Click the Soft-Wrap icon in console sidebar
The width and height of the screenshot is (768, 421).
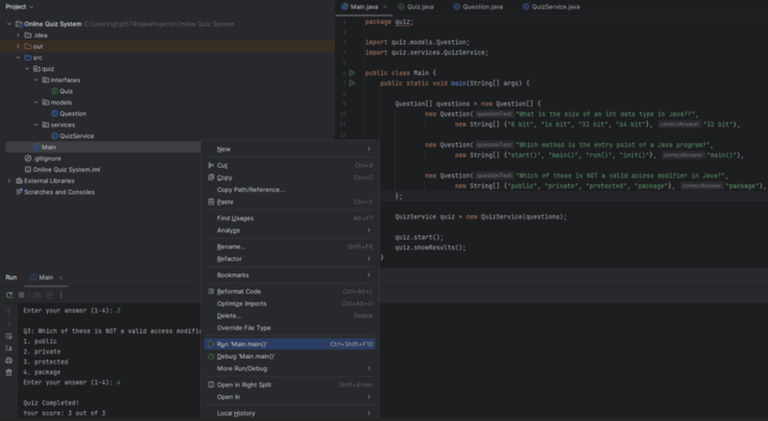click(9, 335)
